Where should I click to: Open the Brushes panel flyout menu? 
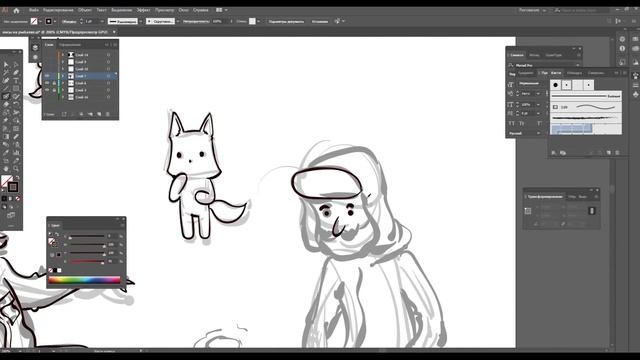(625, 73)
